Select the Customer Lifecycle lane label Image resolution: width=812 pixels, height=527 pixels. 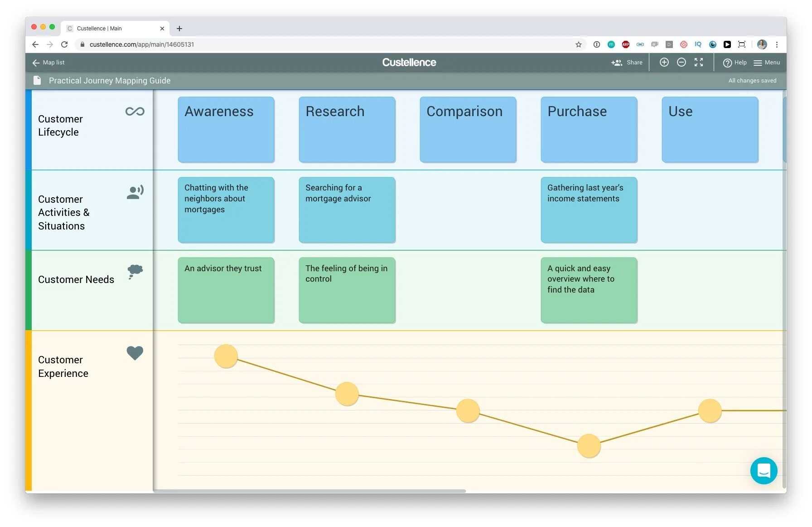tap(60, 126)
